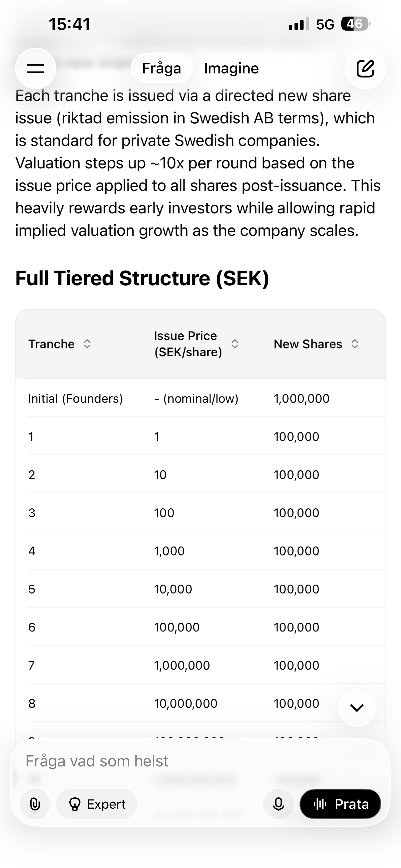This screenshot has height=868, width=401.
Task: Tap the 10,000,000 issue price cell
Action: pos(186,704)
